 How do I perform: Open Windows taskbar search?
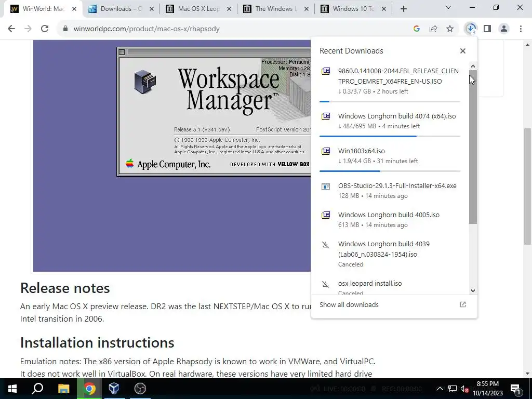(37, 389)
